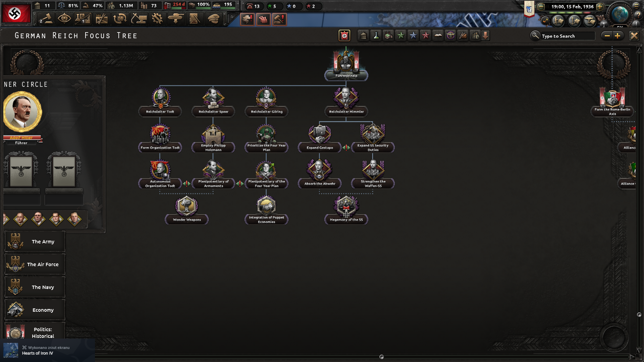Click the first empty Inner Circle slot
644x362 pixels.
point(21,171)
